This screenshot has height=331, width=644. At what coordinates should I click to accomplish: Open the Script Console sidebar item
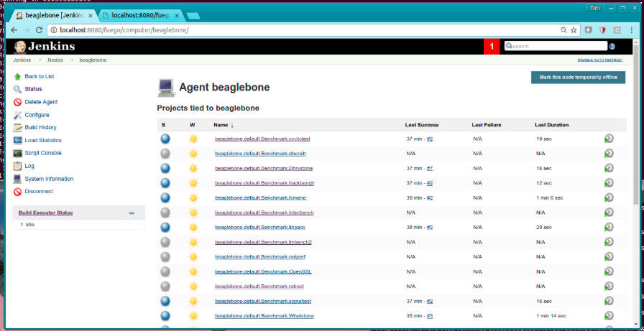tap(43, 153)
